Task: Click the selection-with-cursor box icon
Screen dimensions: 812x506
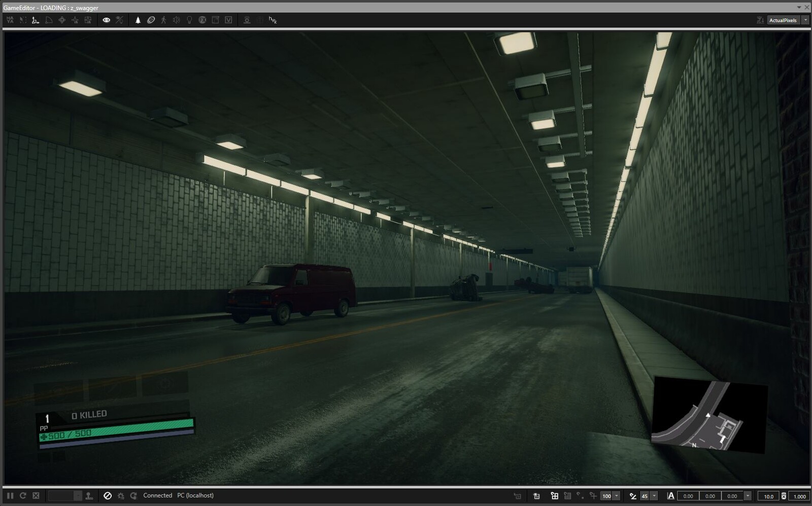Action: (88, 20)
